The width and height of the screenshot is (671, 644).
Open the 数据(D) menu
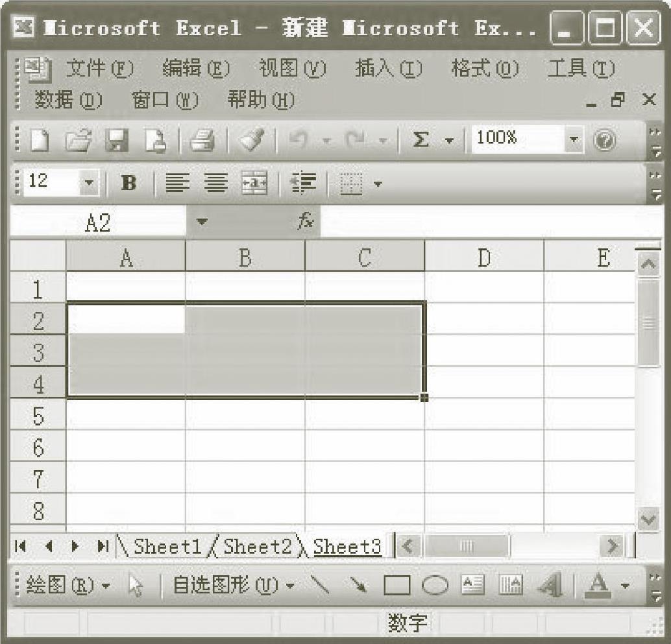[69, 100]
